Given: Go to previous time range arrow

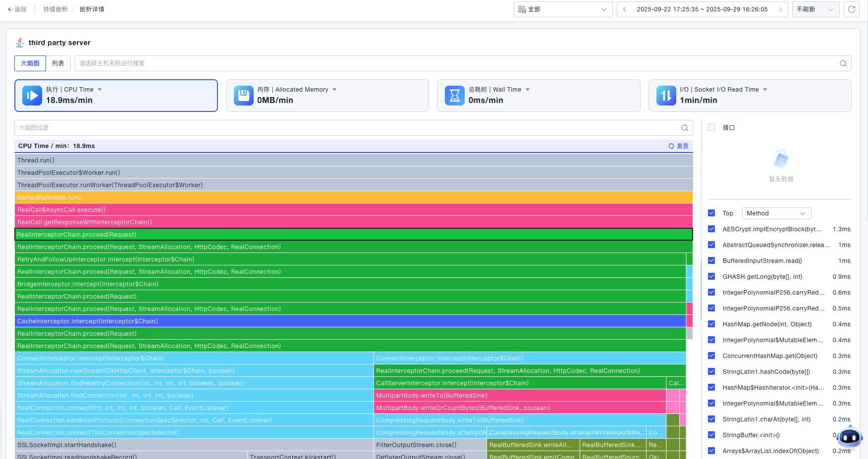Looking at the screenshot, I should coord(625,9).
